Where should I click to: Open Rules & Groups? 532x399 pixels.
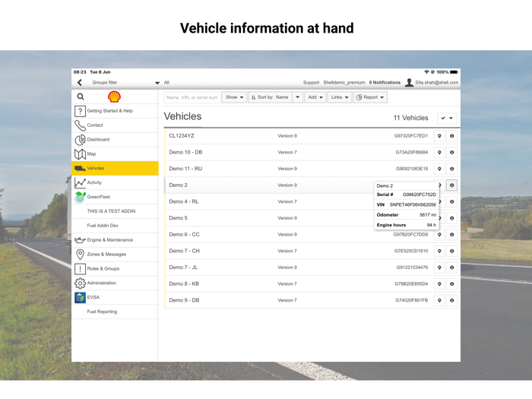click(x=115, y=268)
